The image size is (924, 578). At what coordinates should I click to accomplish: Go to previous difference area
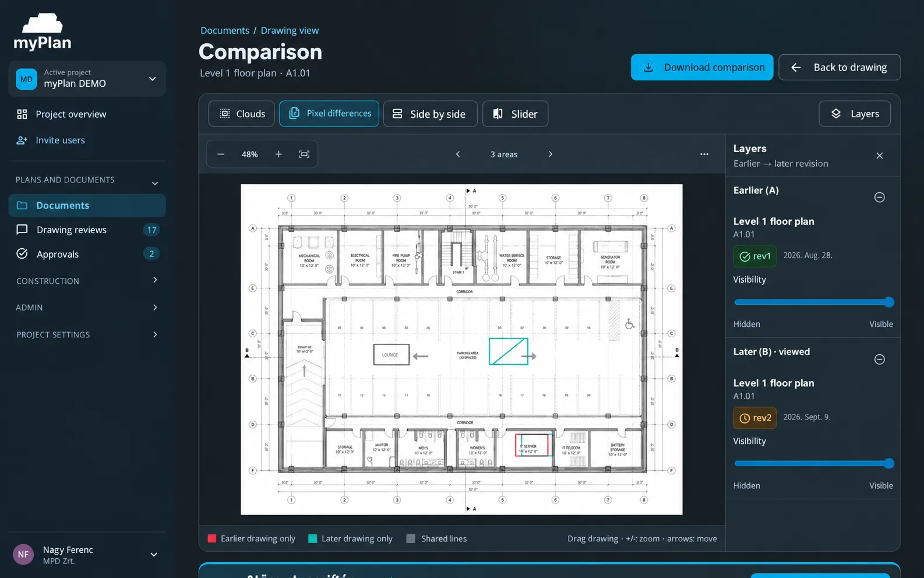(458, 154)
